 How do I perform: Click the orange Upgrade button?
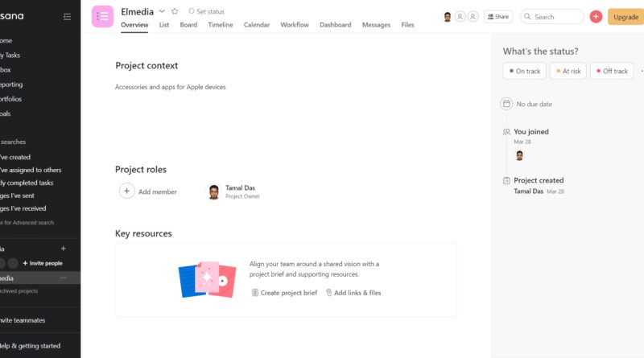(625, 17)
